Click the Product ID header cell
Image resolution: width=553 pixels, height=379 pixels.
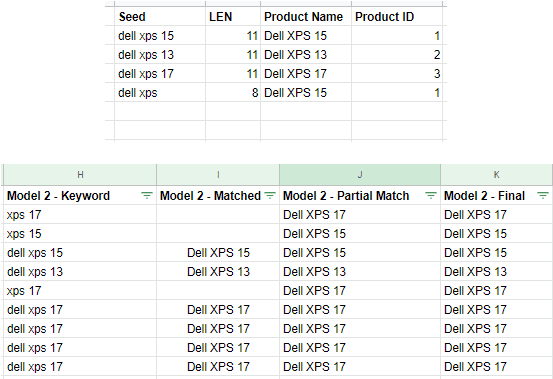[x=397, y=17]
